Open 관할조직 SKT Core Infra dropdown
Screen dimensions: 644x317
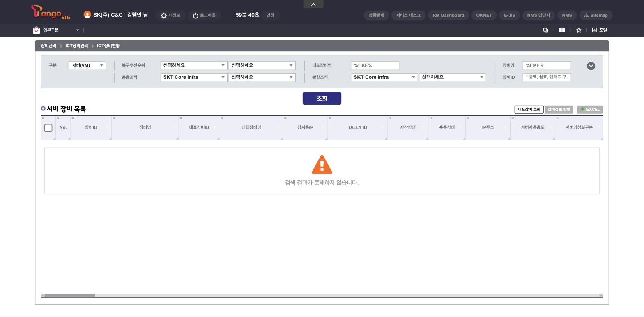click(384, 77)
